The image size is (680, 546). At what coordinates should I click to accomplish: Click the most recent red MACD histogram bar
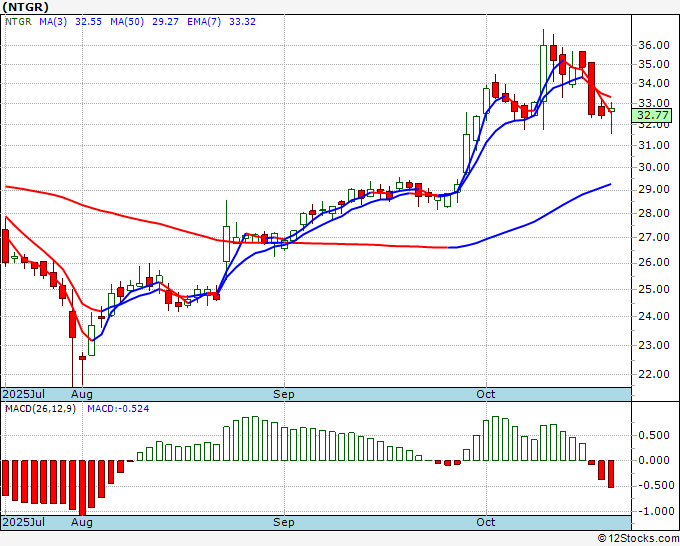611,474
